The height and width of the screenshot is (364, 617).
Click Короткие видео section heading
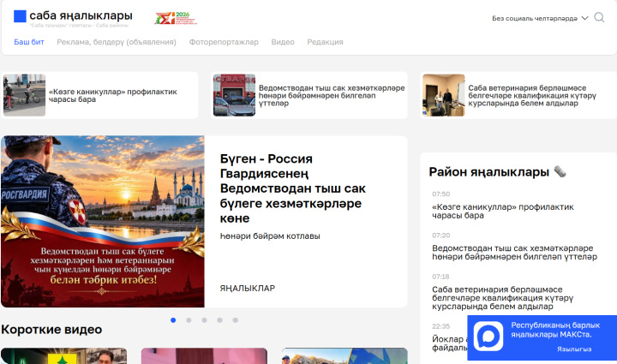point(51,330)
